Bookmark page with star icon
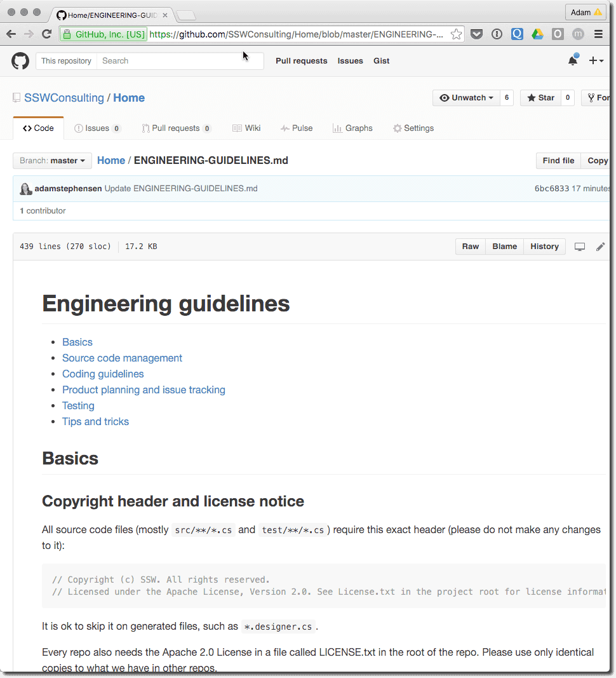 tap(456, 34)
